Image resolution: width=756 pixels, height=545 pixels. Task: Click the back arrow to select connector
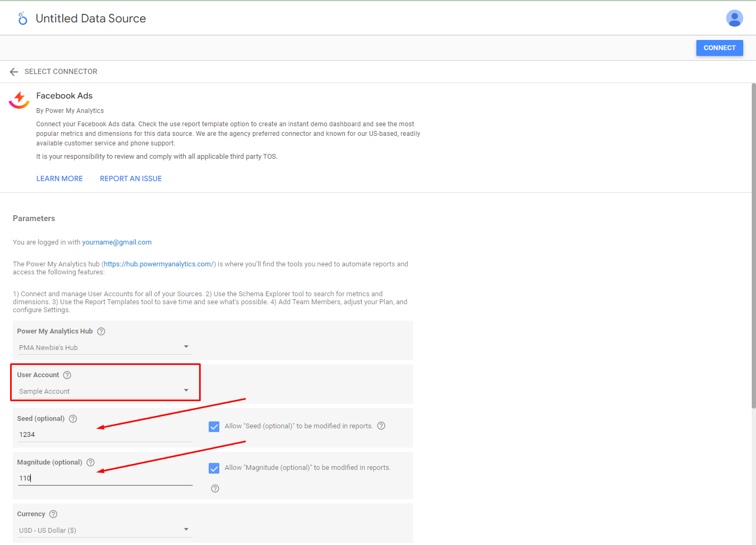click(x=14, y=72)
